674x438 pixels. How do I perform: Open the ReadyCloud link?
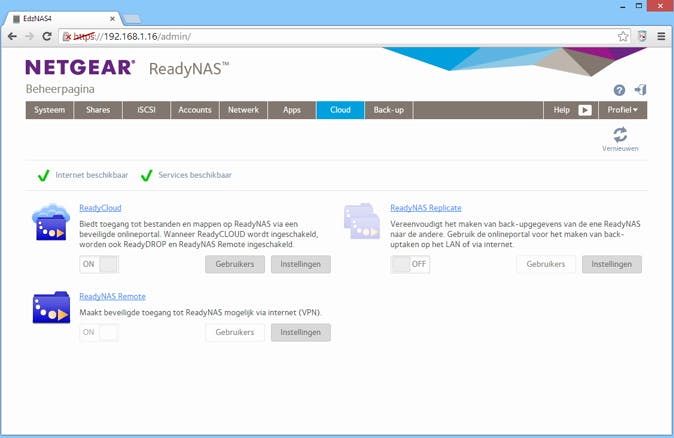[100, 208]
